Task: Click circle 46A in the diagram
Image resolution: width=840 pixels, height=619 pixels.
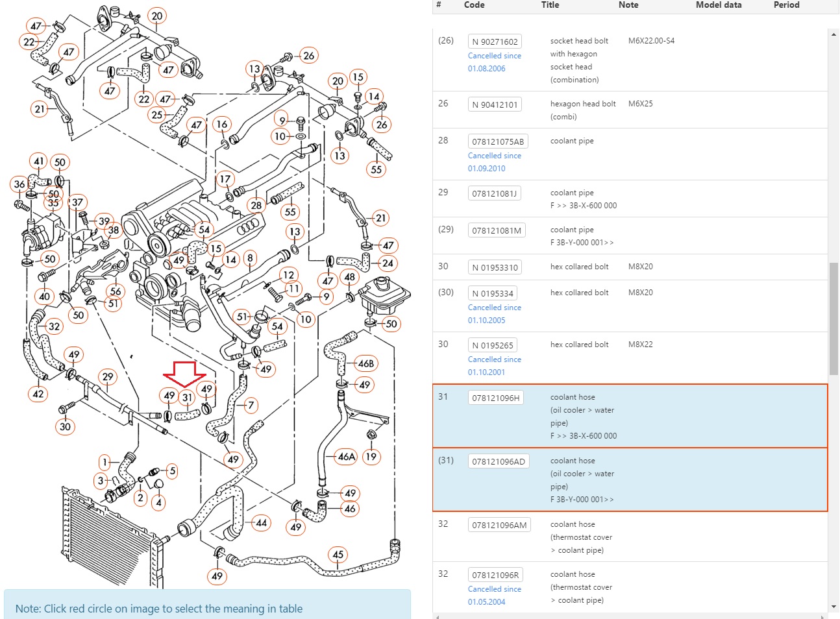Action: pyautogui.click(x=347, y=457)
